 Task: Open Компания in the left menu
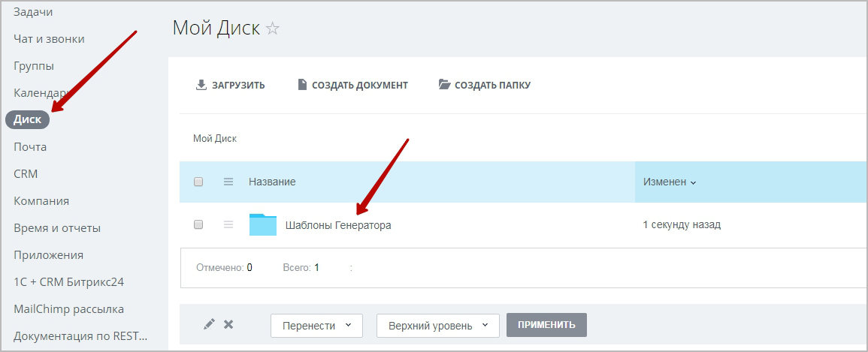coord(41,201)
